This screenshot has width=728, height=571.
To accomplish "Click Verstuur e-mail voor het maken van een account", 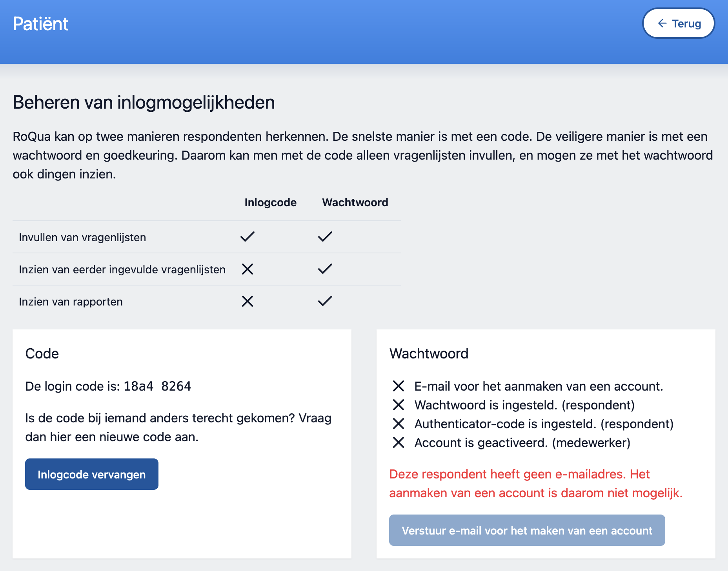I will 527,530.
